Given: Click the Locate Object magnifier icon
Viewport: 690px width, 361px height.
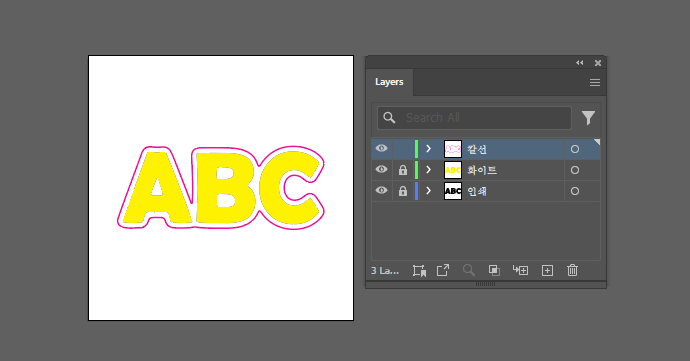Looking at the screenshot, I should [x=469, y=270].
